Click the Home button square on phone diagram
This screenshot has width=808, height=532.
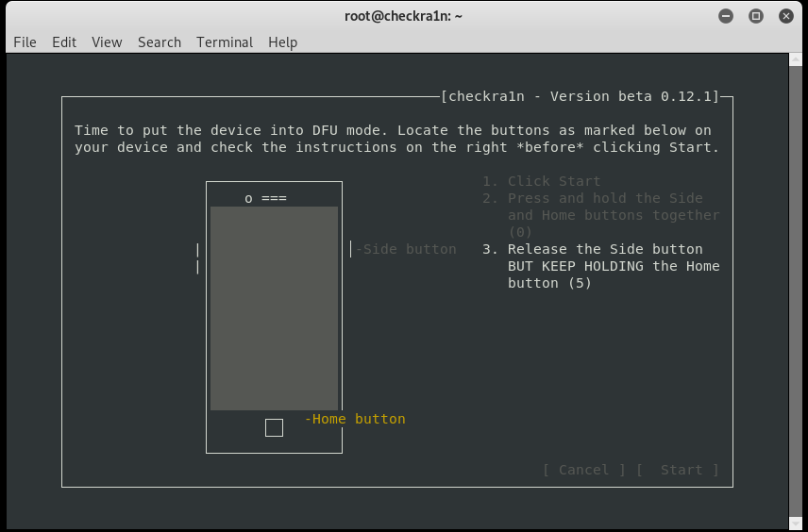coord(274,427)
